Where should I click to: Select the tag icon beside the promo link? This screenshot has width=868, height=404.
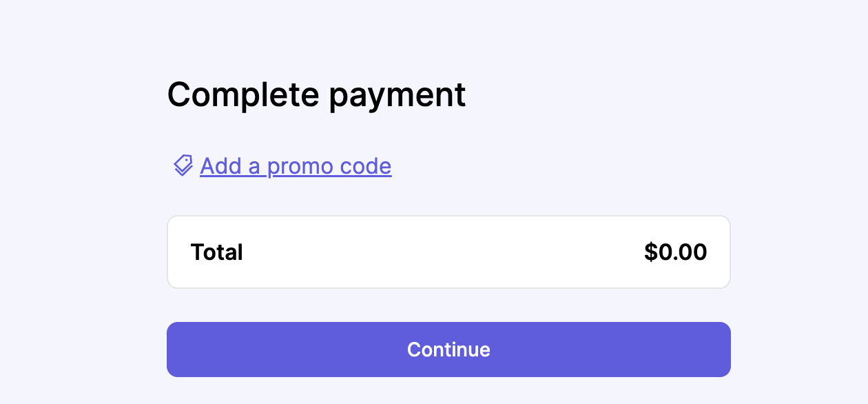pos(183,165)
